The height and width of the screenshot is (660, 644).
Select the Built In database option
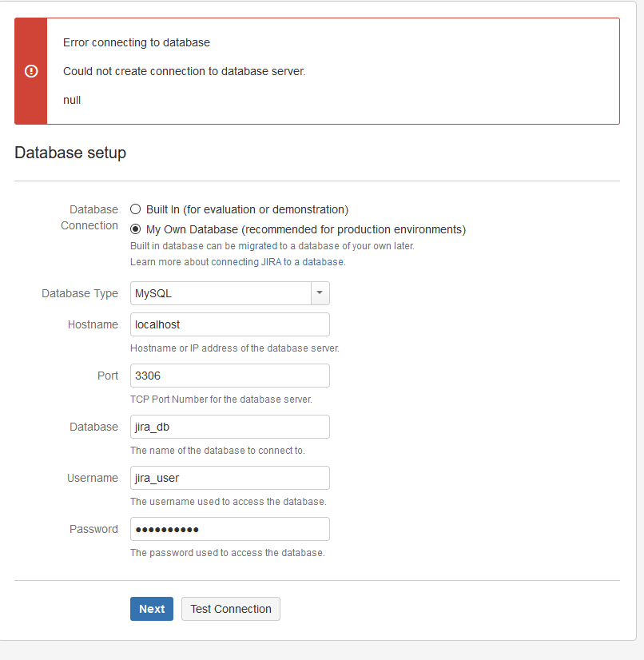137,209
